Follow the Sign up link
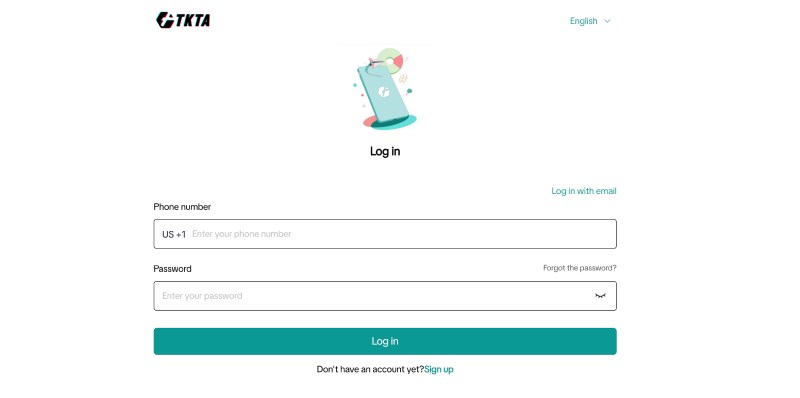Screen dimensions: 800x398 pos(439,369)
